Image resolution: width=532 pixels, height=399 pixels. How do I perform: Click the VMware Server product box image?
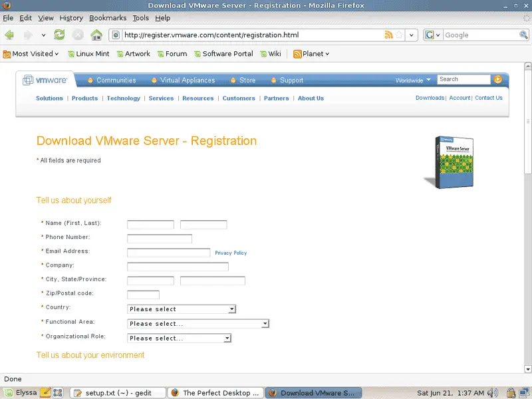click(x=449, y=162)
